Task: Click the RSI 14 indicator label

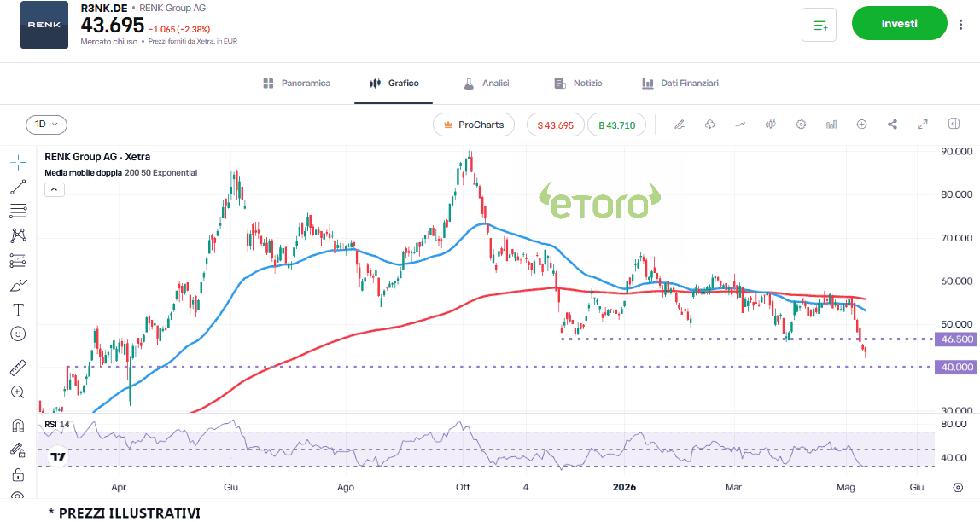Action: pos(57,425)
